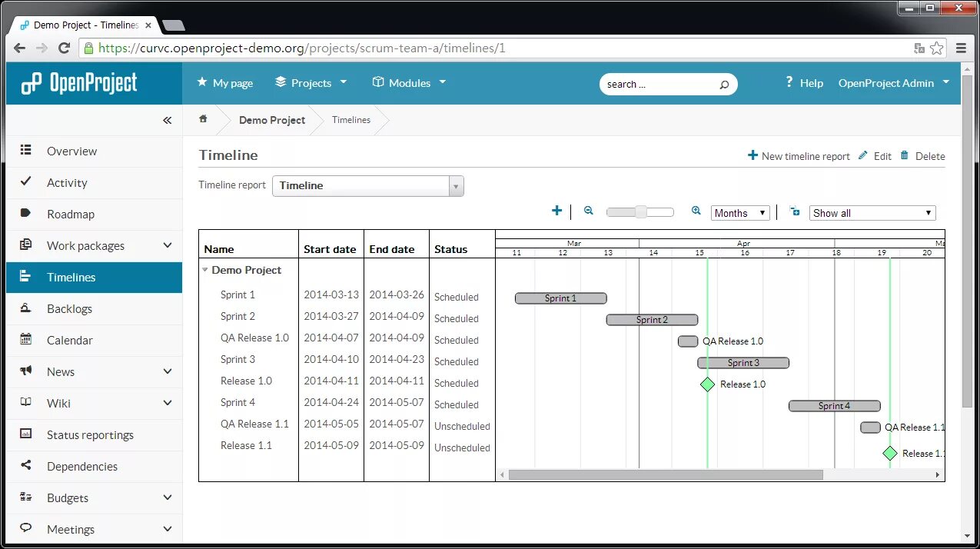Click the home breadcrumb icon
The width and height of the screenshot is (980, 549).
click(204, 119)
